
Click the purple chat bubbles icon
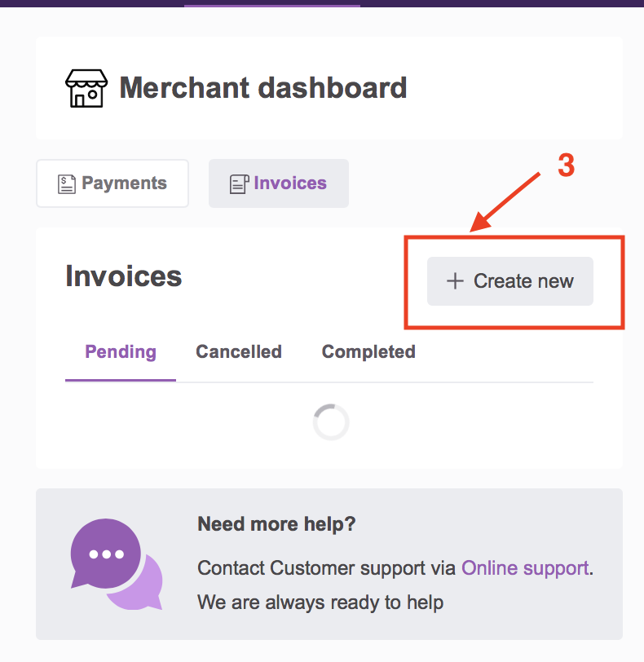point(117,564)
